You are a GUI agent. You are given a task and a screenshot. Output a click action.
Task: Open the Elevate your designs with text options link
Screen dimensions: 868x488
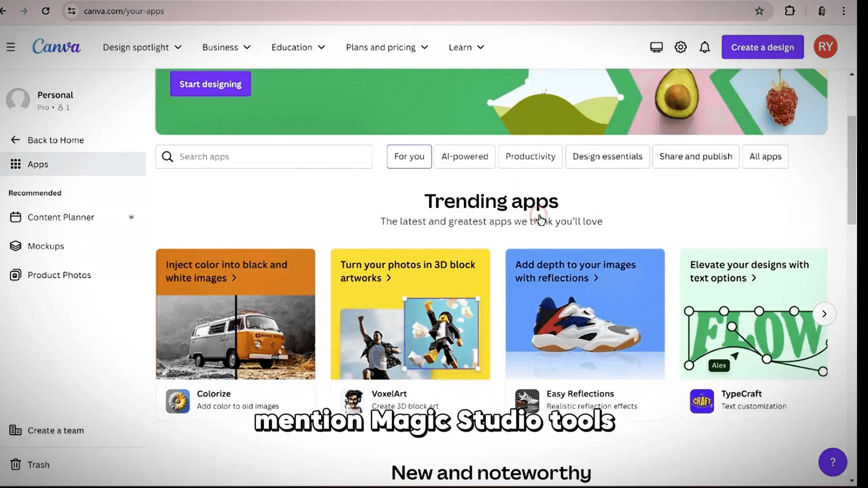749,271
